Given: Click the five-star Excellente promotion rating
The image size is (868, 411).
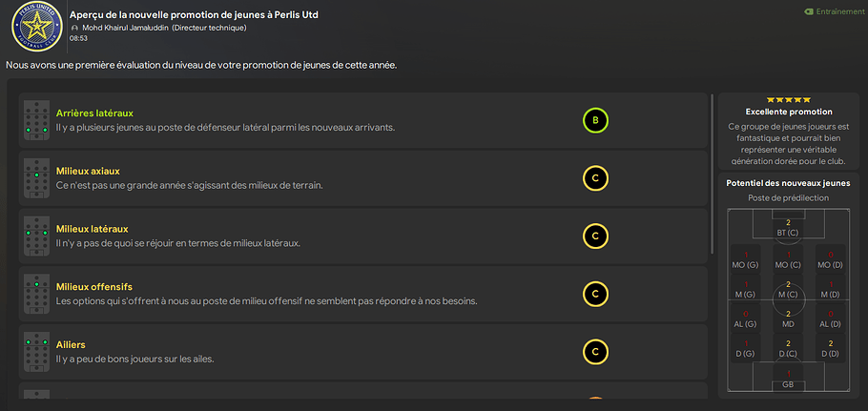Looking at the screenshot, I should (x=788, y=100).
